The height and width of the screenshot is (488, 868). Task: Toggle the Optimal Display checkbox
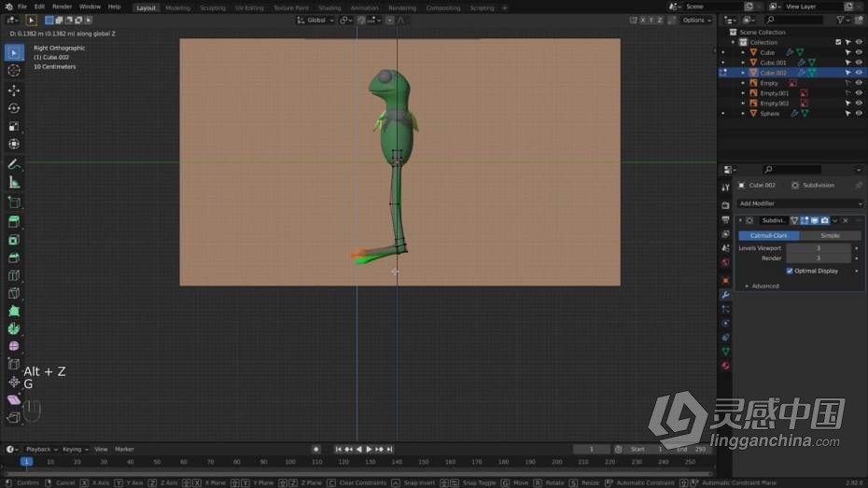click(x=790, y=272)
